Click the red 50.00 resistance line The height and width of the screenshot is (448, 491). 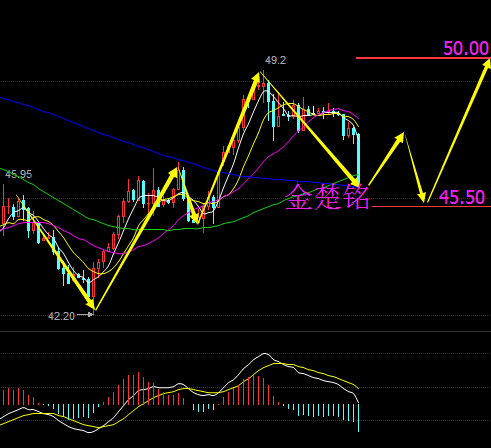click(423, 58)
